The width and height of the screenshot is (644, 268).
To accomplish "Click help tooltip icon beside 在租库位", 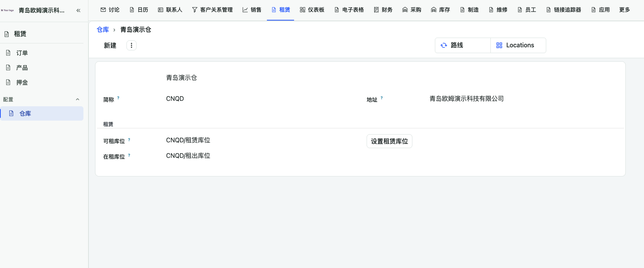I will (x=129, y=155).
